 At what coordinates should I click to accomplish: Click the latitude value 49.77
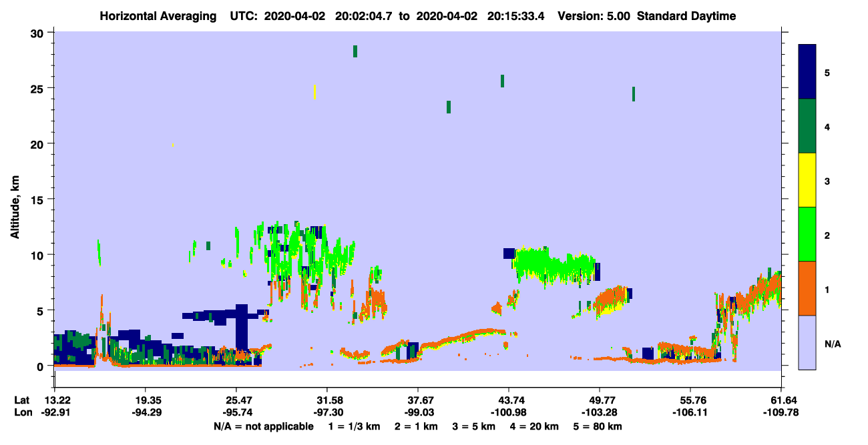tap(600, 400)
